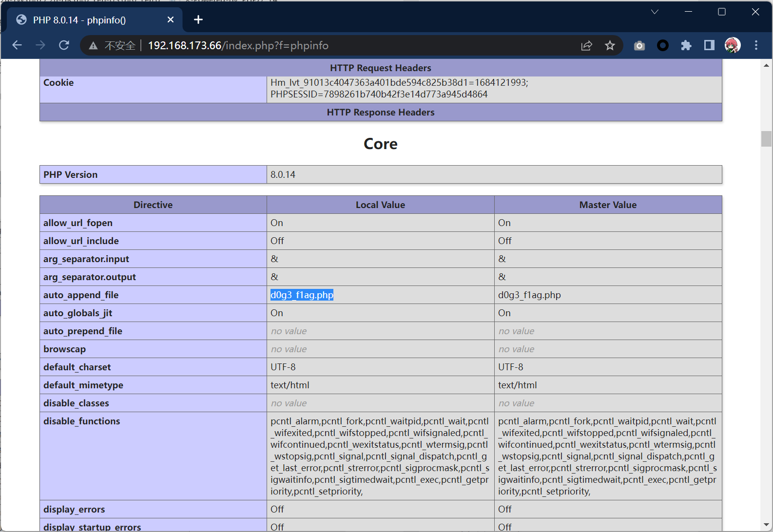Click the not-secure warning icon
Screen dimensions: 773x532
(x=93, y=46)
